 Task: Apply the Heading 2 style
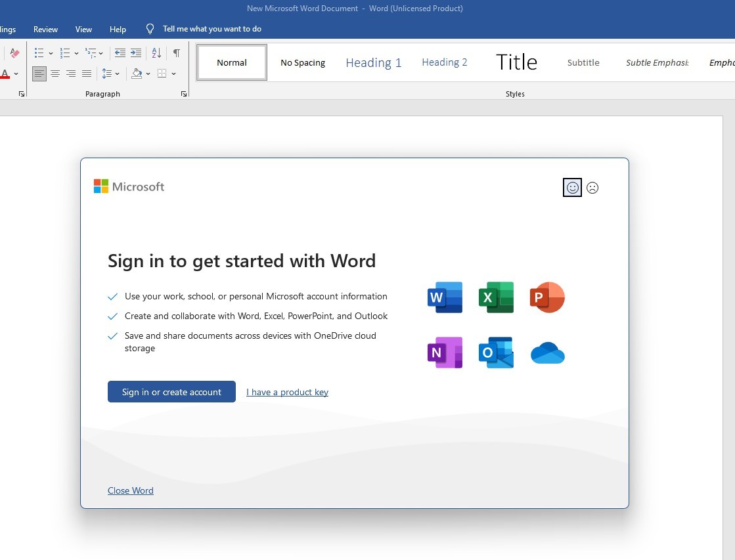445,62
